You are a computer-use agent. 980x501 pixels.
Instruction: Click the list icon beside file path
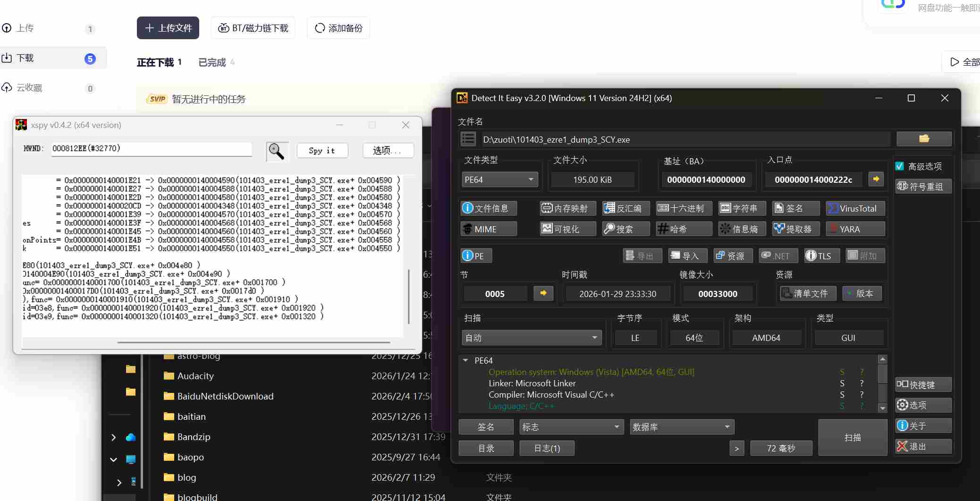[468, 139]
